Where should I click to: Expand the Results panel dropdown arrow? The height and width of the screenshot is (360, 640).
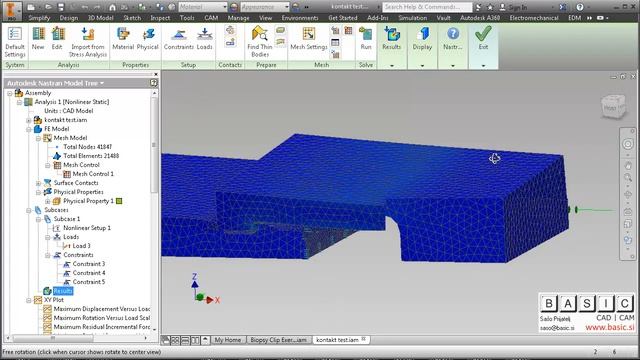click(x=392, y=65)
